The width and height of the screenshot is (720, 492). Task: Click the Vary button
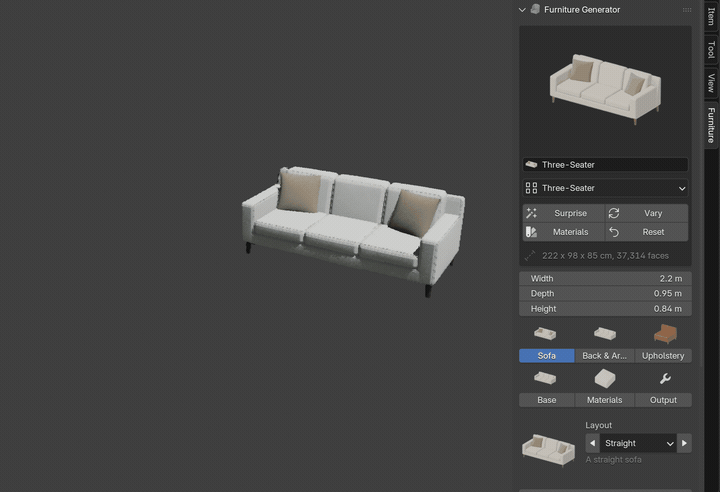point(647,213)
